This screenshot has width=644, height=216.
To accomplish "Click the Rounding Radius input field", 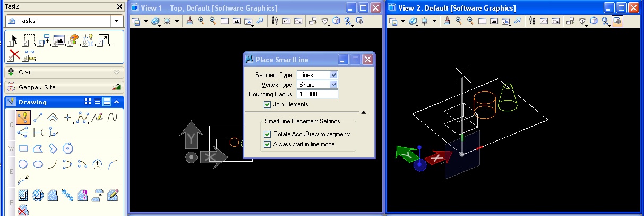I will pyautogui.click(x=317, y=94).
